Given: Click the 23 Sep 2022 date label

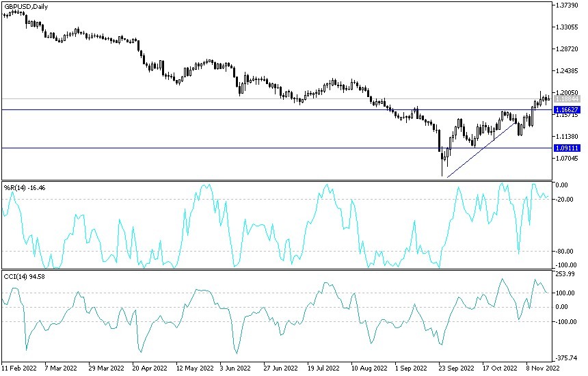Looking at the screenshot, I should (457, 368).
